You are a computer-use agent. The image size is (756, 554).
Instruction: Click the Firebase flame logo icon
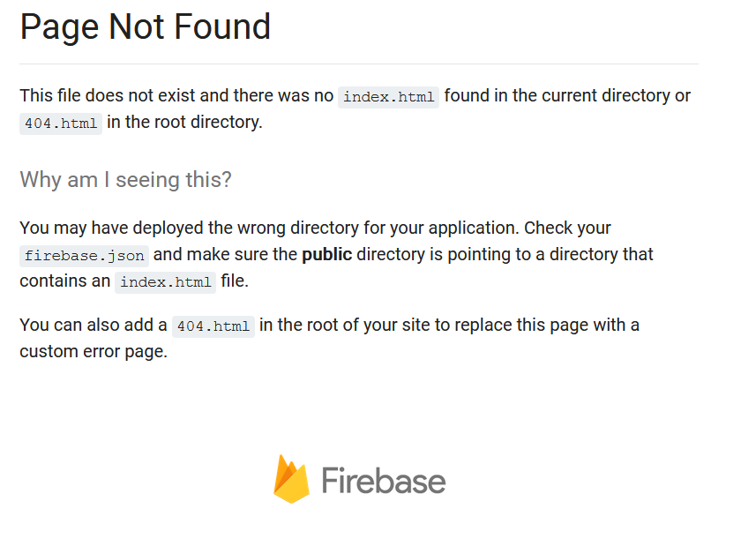coord(291,479)
